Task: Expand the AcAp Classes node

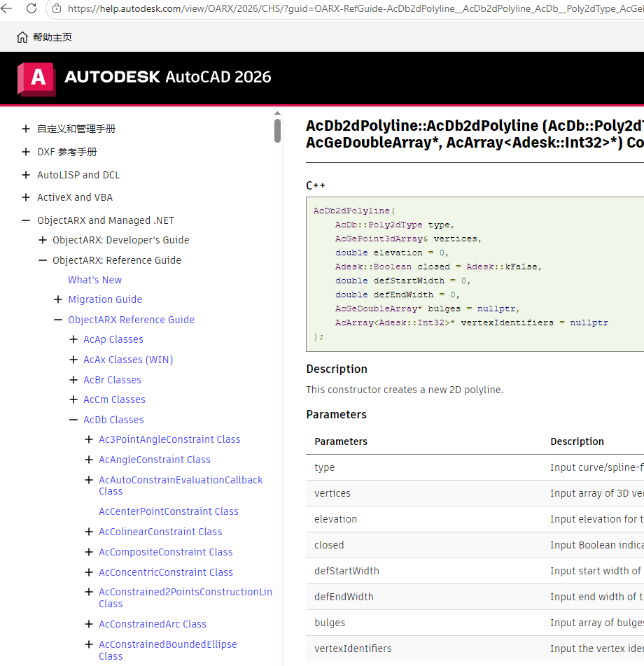Action: (73, 339)
